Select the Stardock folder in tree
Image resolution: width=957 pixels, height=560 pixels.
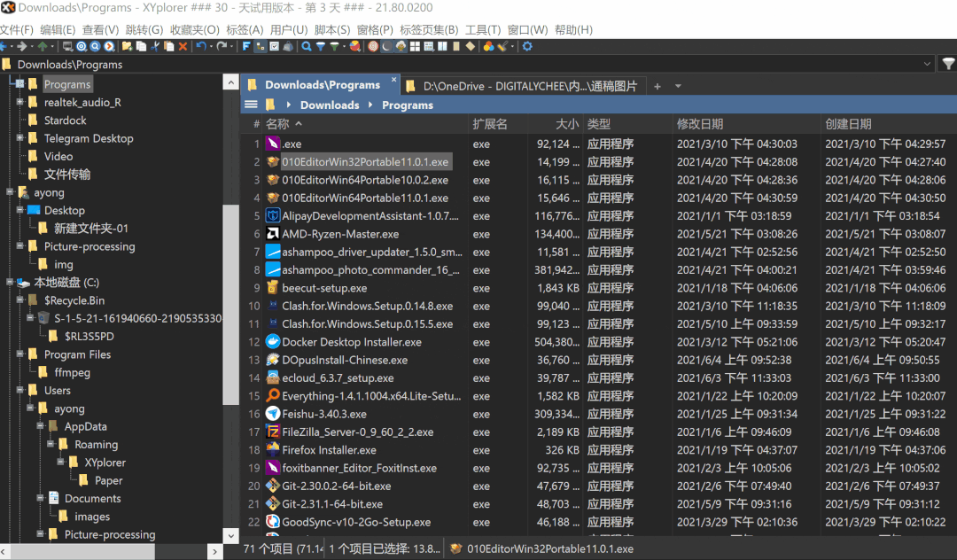(65, 121)
